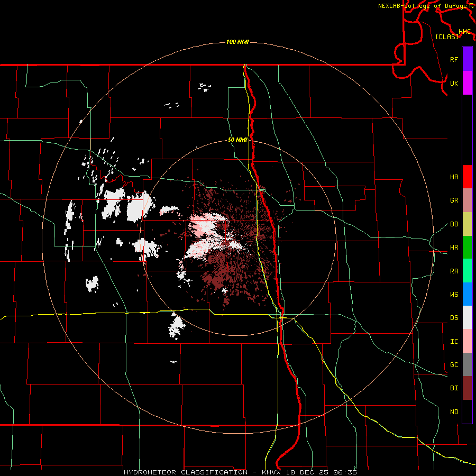476x476 pixels.
Task: Select the gray GC legend swatch
Action: 467,364
